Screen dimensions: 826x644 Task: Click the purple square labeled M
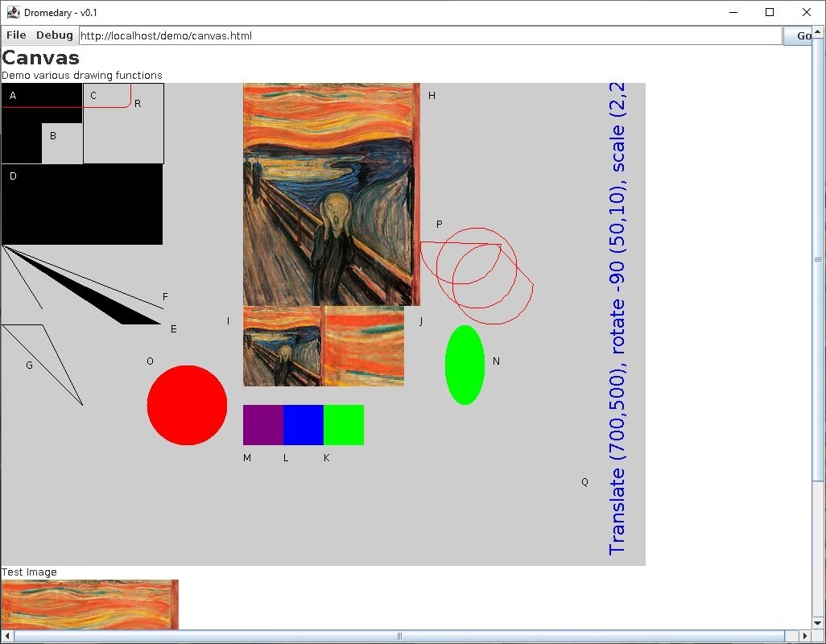click(263, 425)
